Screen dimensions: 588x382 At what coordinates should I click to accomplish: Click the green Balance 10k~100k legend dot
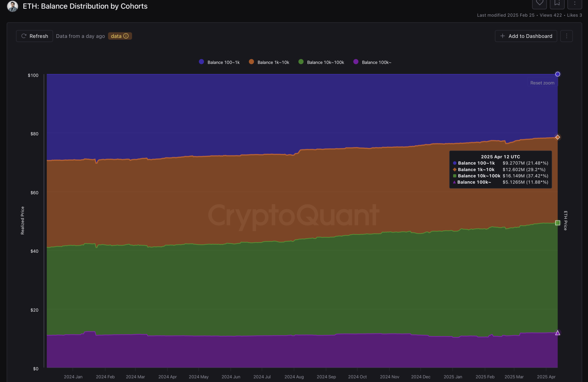pyautogui.click(x=301, y=62)
